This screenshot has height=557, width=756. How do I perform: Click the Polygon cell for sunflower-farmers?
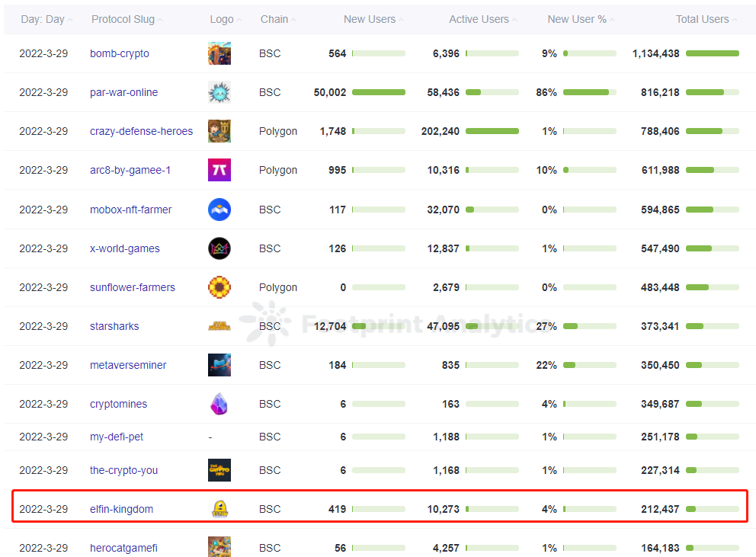click(x=278, y=287)
